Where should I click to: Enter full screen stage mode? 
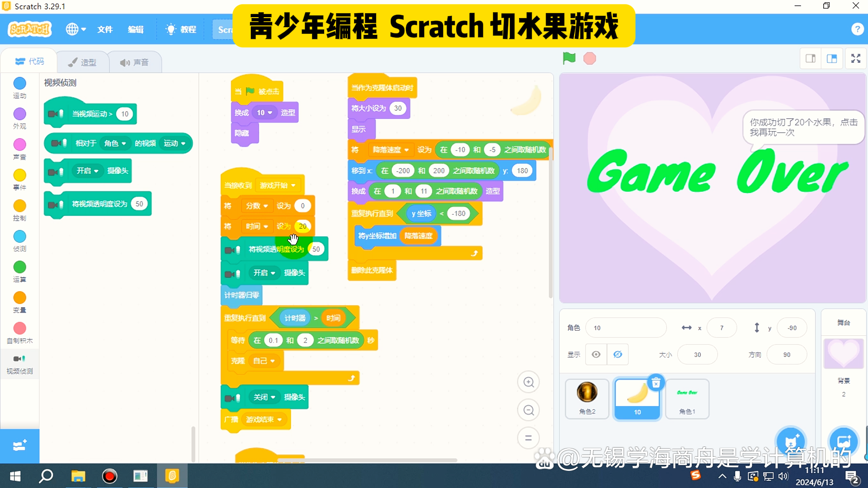point(856,58)
